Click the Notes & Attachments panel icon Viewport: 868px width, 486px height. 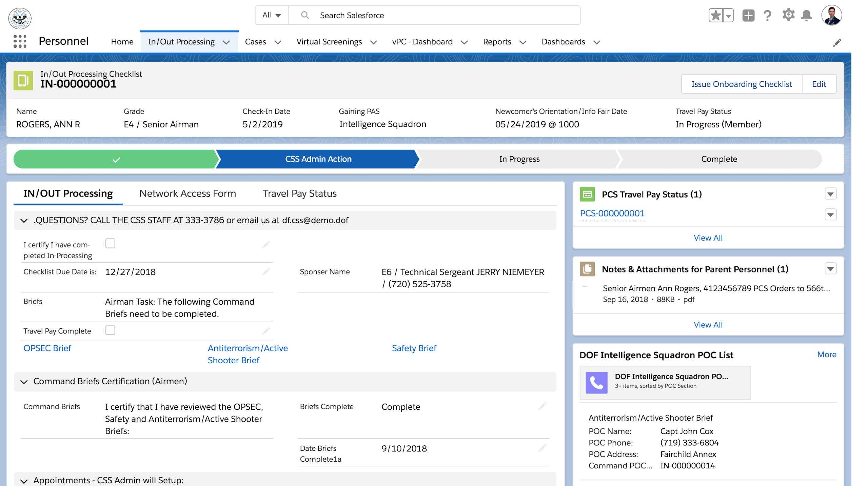pyautogui.click(x=587, y=269)
